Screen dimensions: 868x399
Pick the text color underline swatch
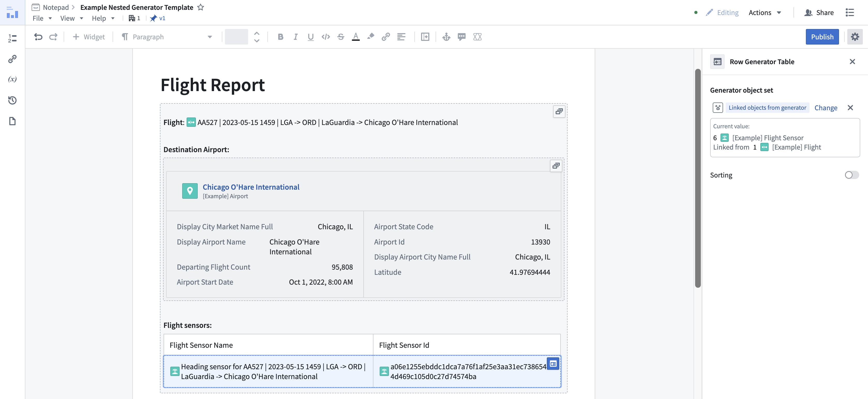click(356, 37)
